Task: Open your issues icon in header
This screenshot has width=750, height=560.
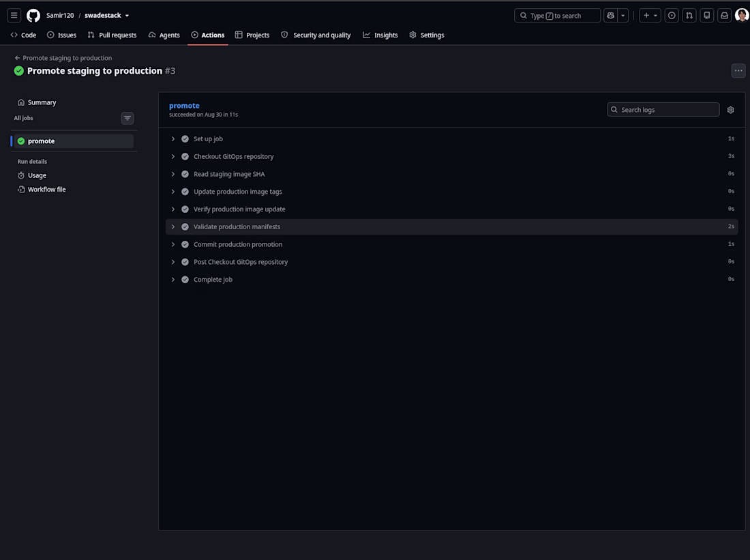Action: 672,15
